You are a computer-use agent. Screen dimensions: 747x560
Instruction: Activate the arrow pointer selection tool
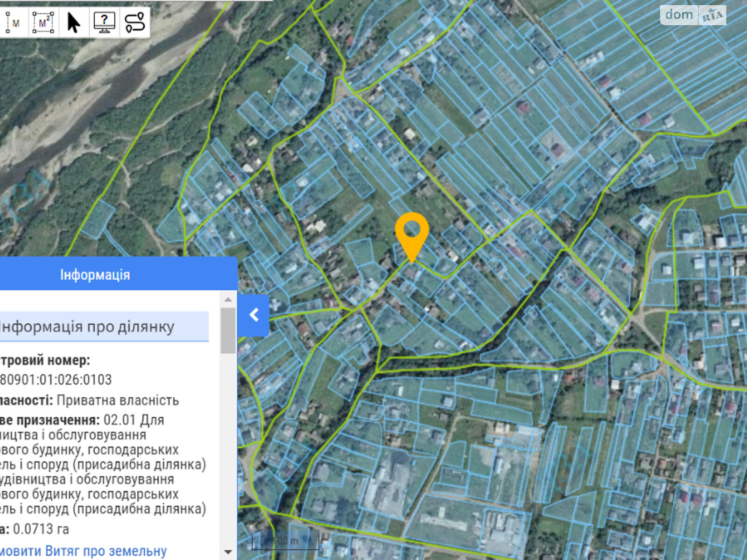(73, 22)
